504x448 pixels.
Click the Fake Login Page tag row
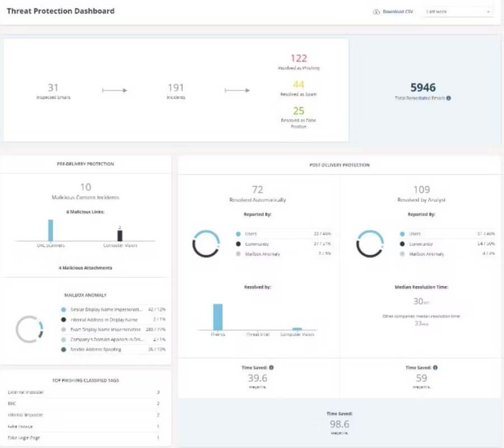tap(84, 438)
